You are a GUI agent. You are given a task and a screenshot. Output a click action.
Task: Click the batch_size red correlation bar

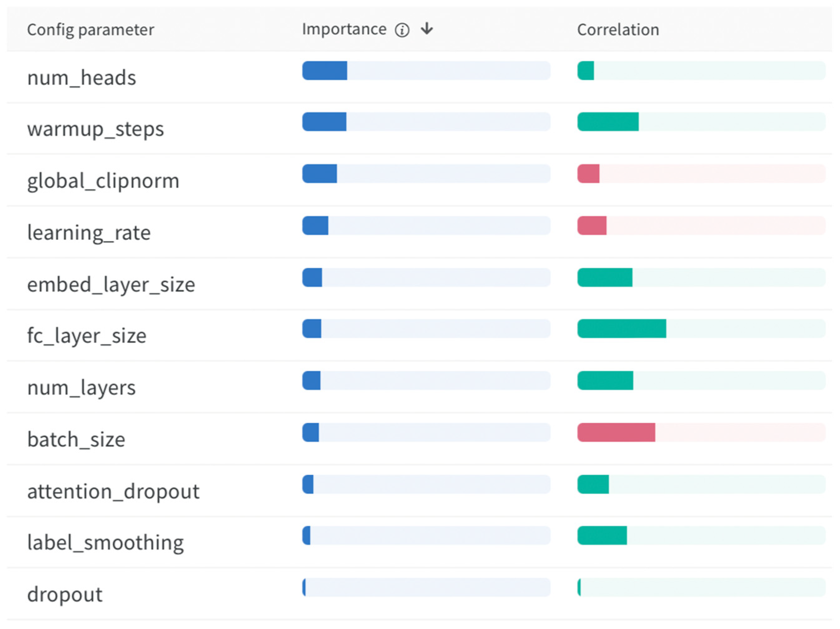coord(616,432)
